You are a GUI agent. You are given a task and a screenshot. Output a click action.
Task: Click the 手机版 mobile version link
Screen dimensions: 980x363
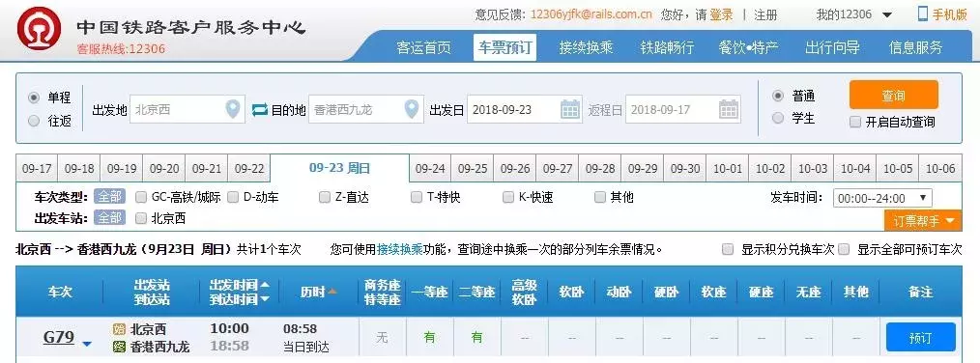(949, 14)
